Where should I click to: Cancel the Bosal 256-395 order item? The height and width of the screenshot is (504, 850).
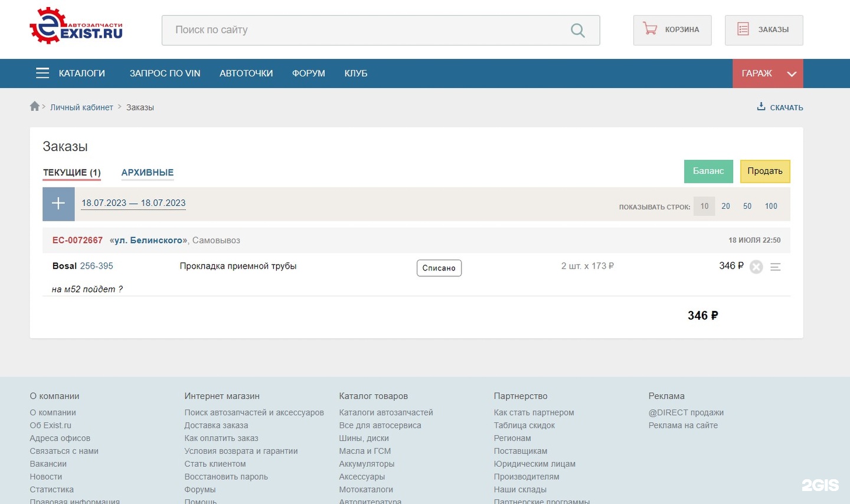click(756, 267)
